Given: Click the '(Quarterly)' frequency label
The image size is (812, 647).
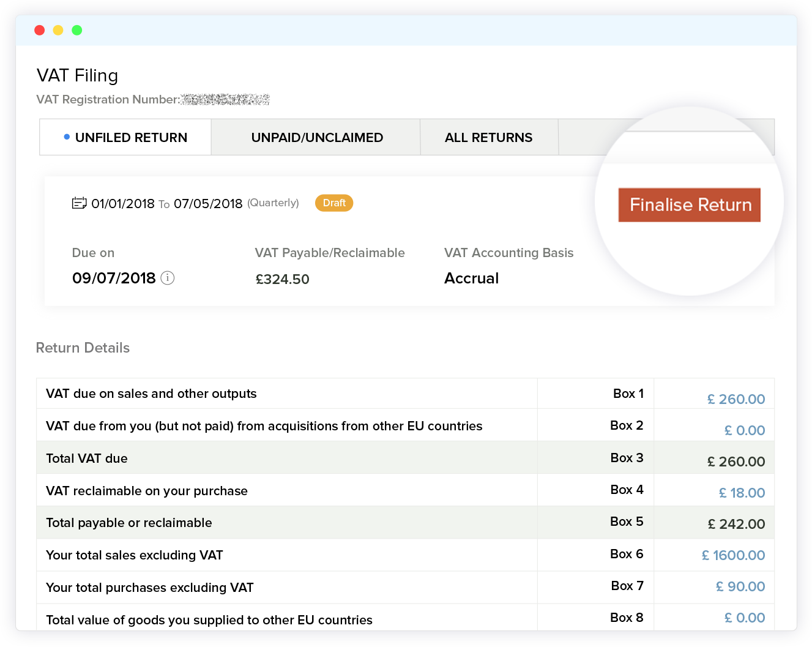Looking at the screenshot, I should click(273, 203).
